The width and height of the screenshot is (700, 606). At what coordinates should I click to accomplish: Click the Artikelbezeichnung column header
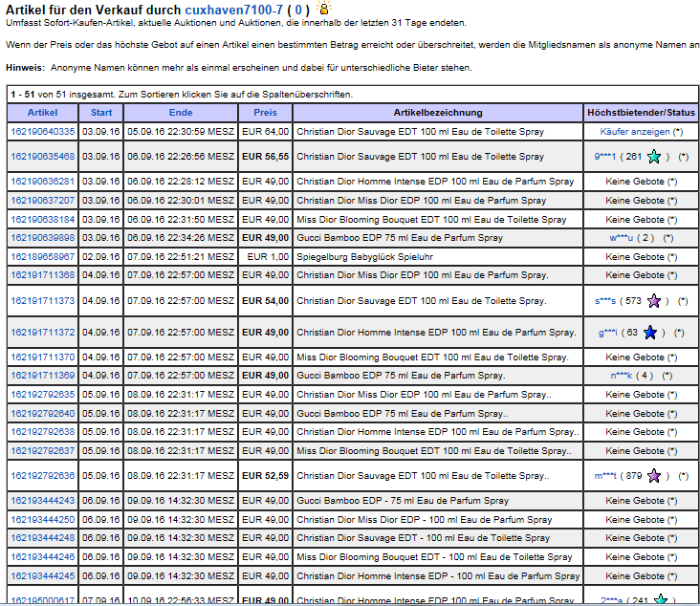coord(438,113)
